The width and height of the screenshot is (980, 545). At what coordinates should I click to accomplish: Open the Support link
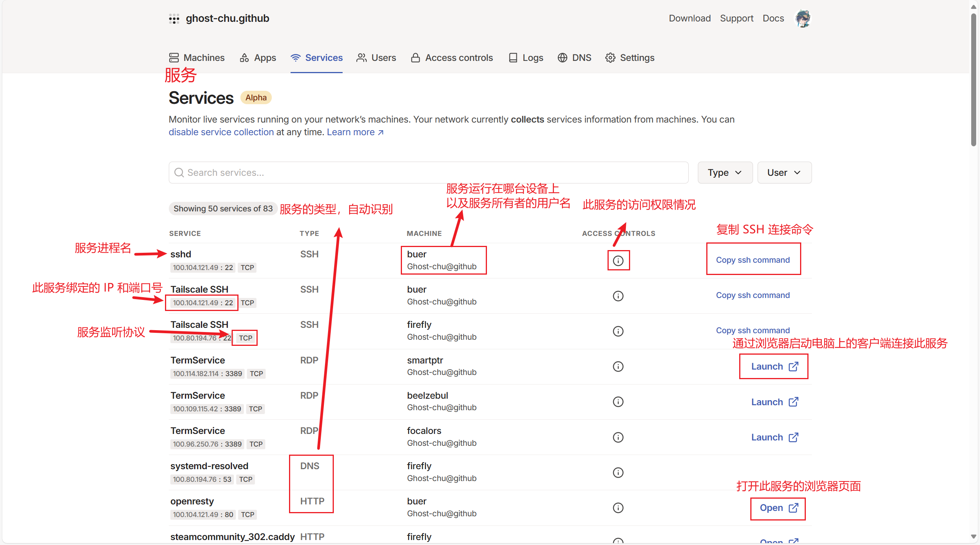(x=737, y=18)
